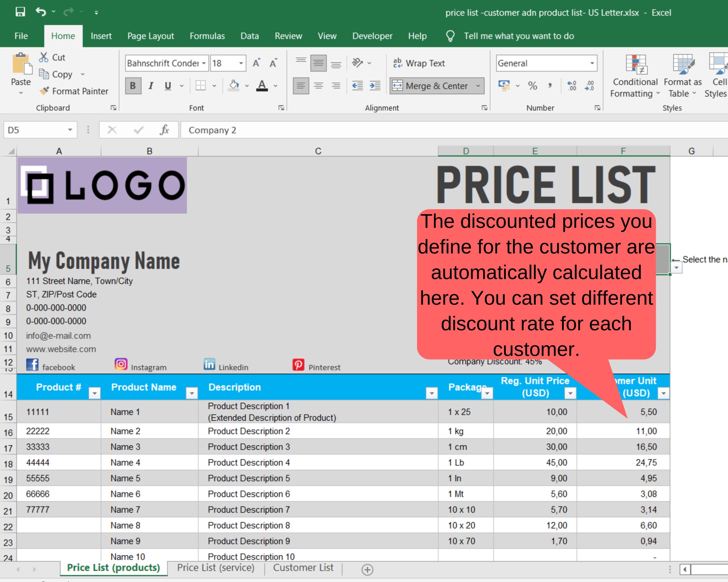The width and height of the screenshot is (728, 582).
Task: Click the Increase Decimal icon
Action: pos(572,86)
